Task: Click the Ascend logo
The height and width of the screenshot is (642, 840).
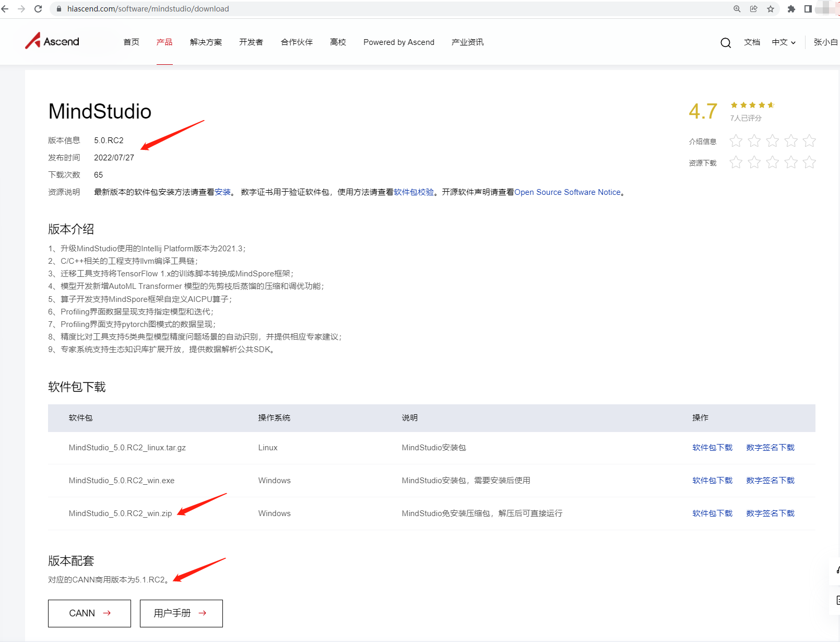Action: (x=52, y=41)
